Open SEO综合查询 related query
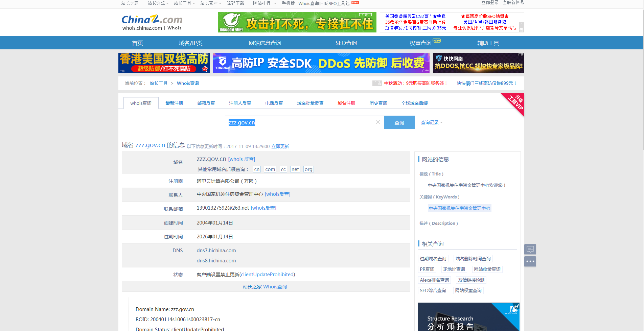 [433, 290]
